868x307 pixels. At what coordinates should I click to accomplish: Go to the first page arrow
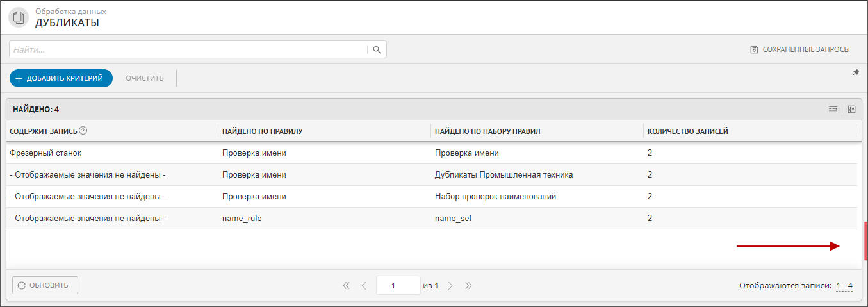347,285
